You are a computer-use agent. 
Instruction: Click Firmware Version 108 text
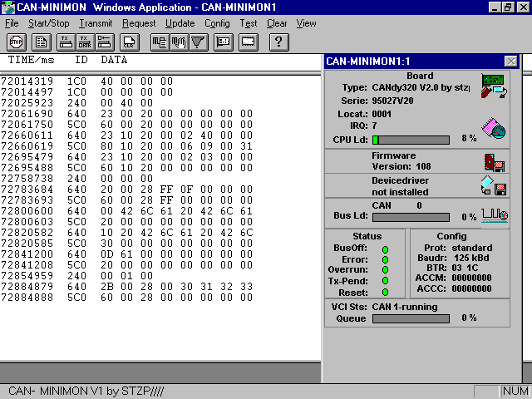tap(401, 161)
